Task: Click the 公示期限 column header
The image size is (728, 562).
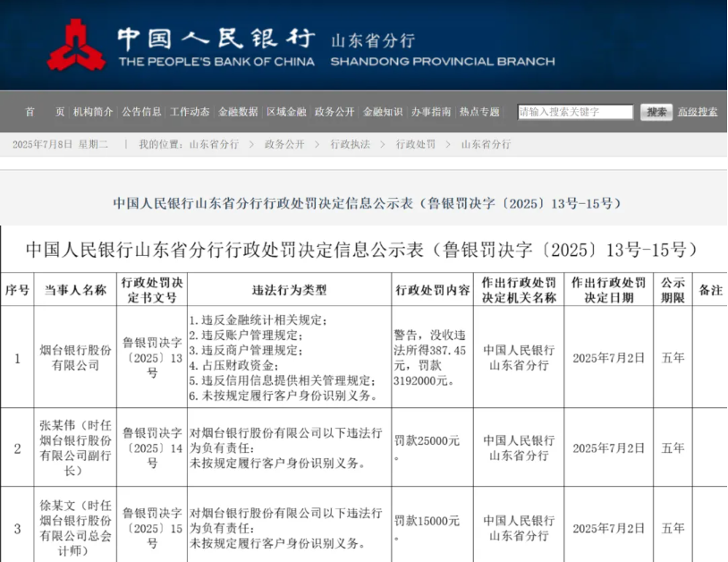Action: click(673, 290)
